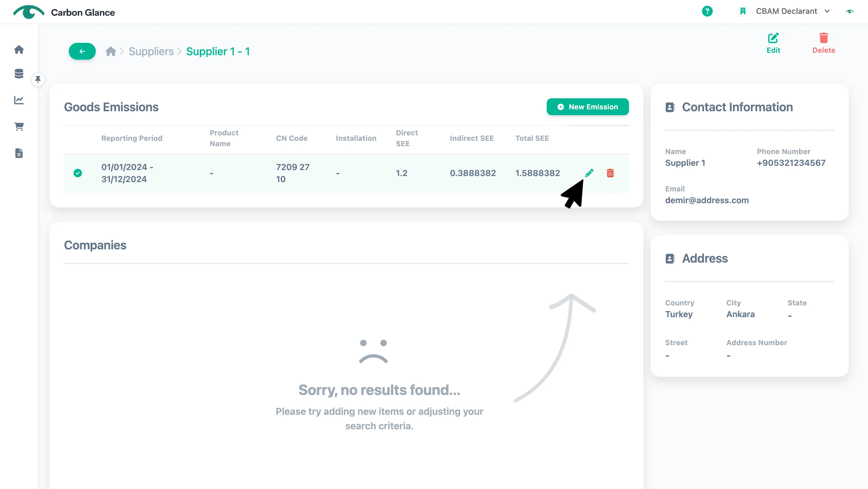Go to home via breadcrumb house icon
Screen dimensions: 868x489
[x=111, y=51]
